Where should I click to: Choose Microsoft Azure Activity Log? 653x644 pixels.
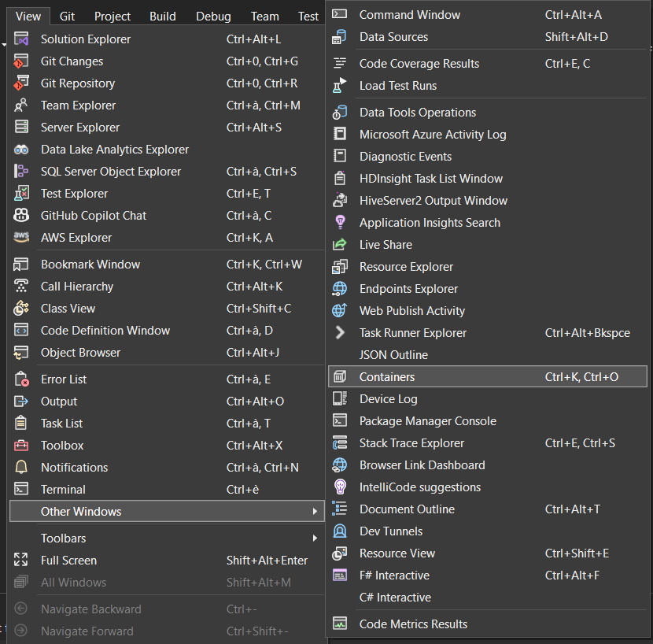click(x=487, y=135)
